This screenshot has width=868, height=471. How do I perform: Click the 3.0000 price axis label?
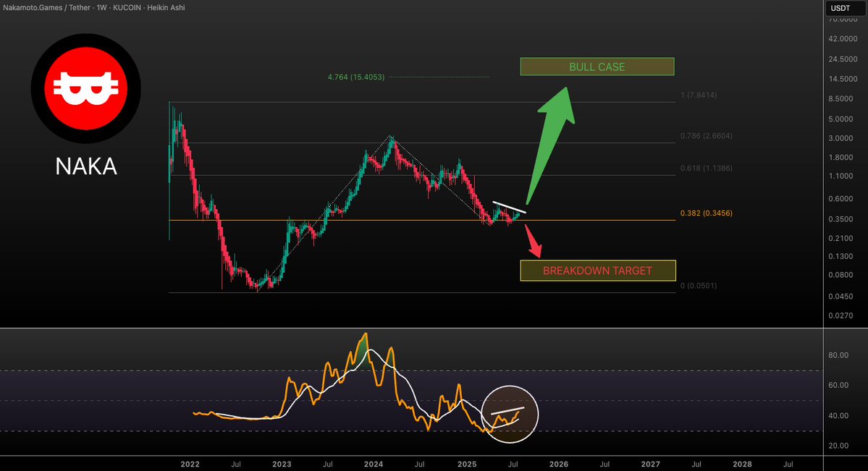pyautogui.click(x=841, y=138)
